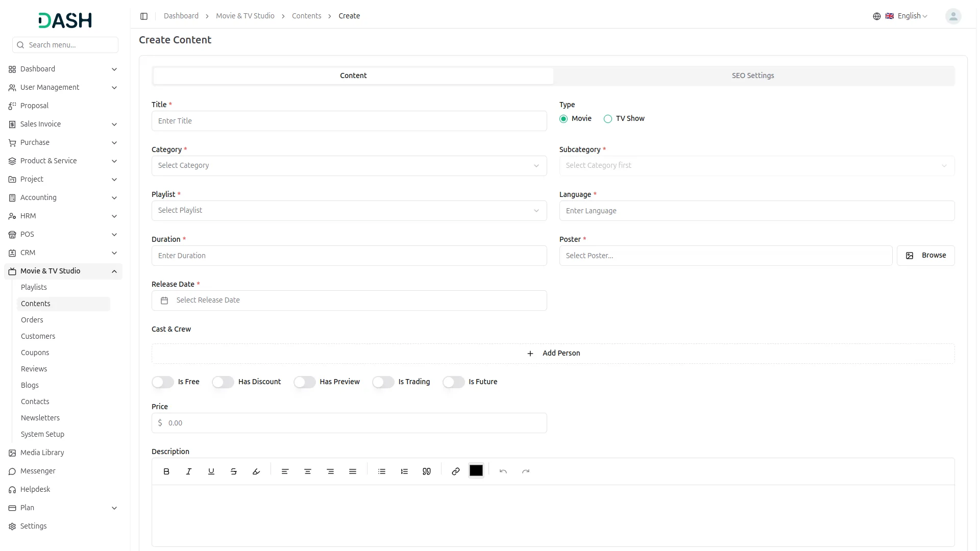Click the strikethrough formatting icon
The height and width of the screenshot is (551, 980).
[234, 471]
